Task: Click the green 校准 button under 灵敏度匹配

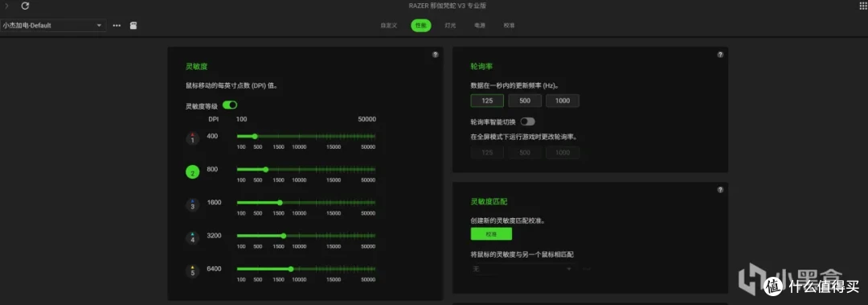Action: (x=491, y=234)
